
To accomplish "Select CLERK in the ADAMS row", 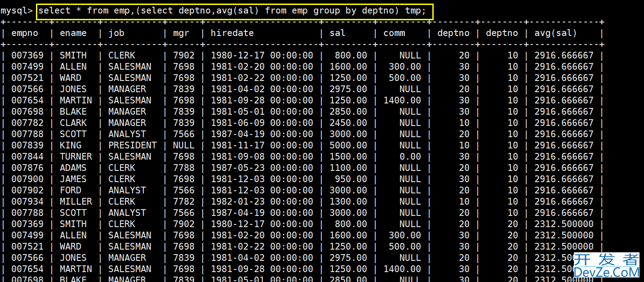I will point(122,168).
